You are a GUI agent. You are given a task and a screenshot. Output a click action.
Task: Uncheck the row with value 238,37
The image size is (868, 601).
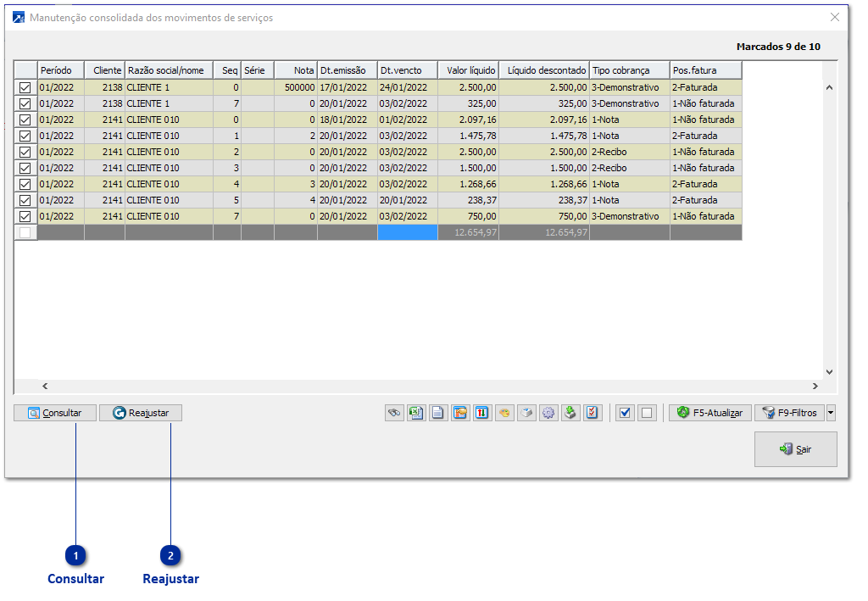(x=25, y=200)
